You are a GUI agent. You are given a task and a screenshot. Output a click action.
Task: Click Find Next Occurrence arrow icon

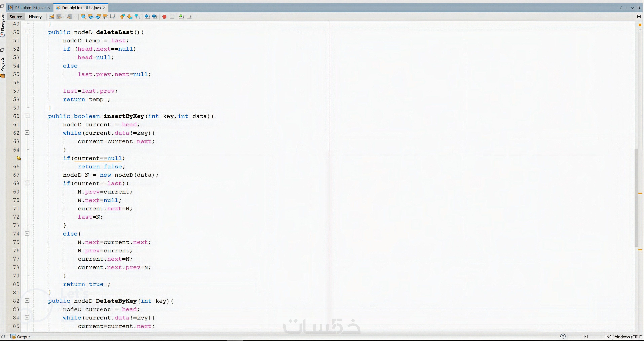click(98, 17)
